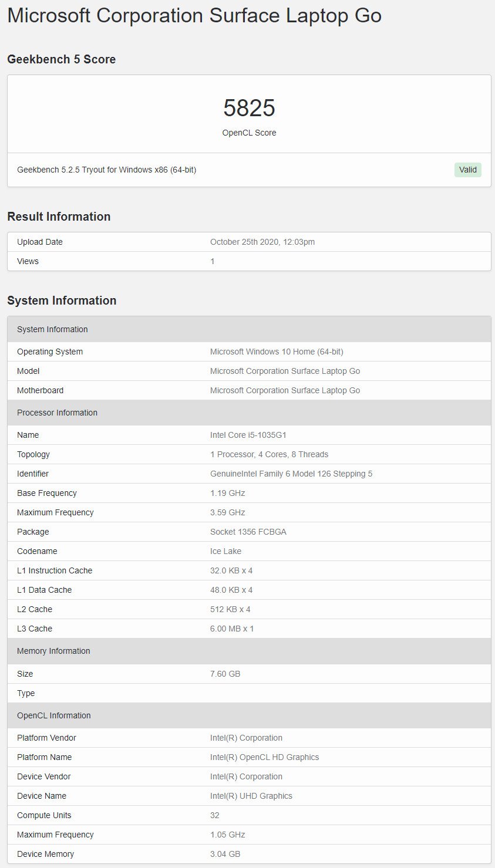495x868 pixels.
Task: Click the Platform Vendor value Intel(R) Corporation
Action: tap(246, 738)
